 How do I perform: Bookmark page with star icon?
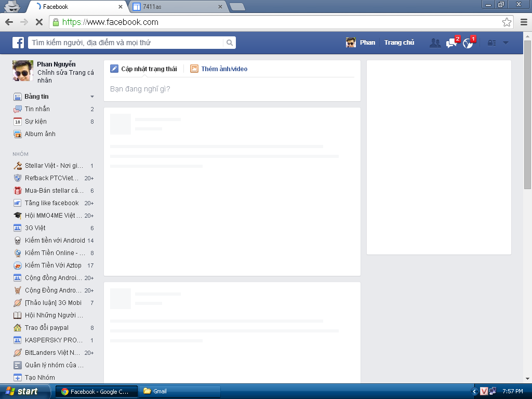click(507, 22)
